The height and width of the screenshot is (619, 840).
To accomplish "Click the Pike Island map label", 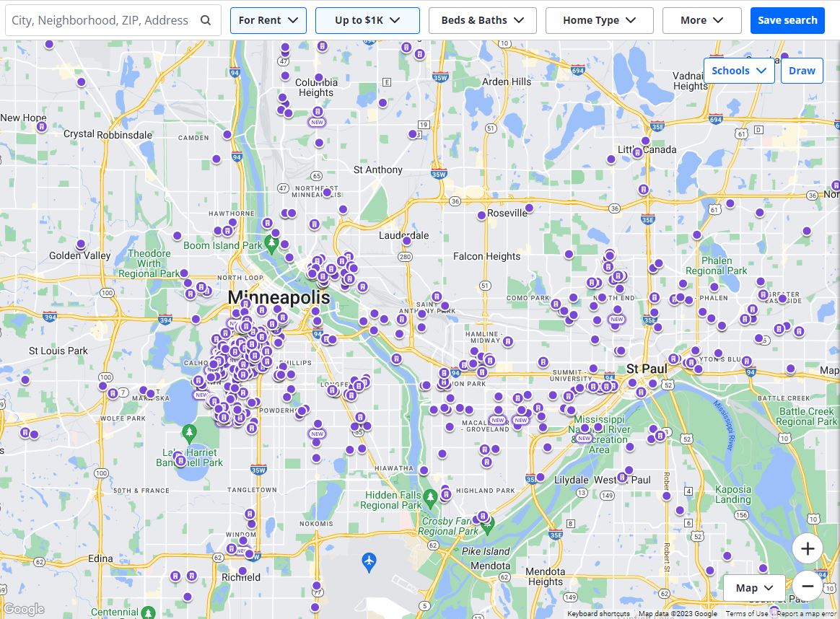I will 486,551.
